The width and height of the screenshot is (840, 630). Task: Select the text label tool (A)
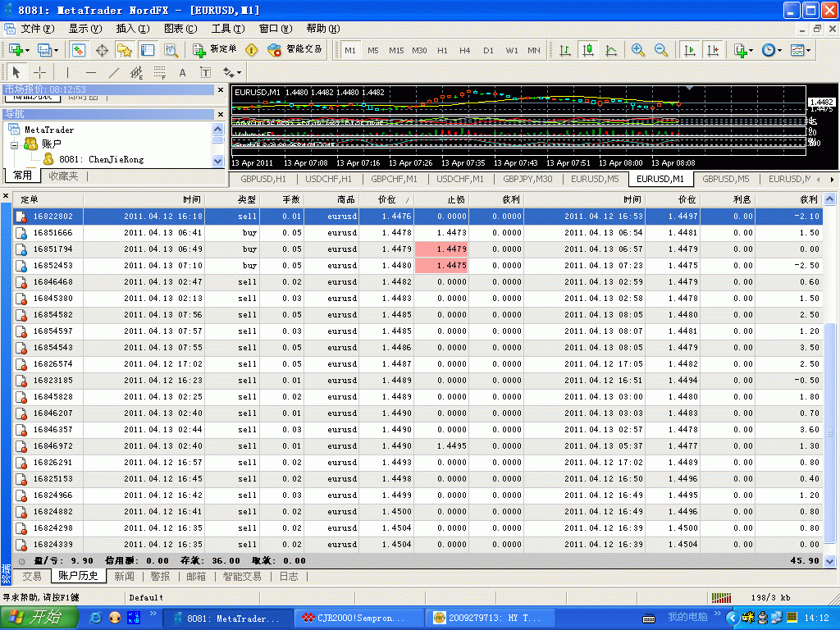click(x=182, y=72)
